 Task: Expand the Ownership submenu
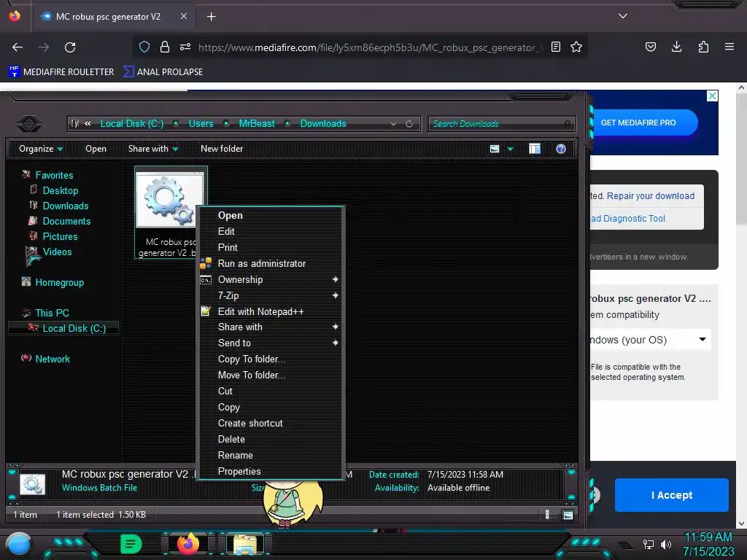271,279
